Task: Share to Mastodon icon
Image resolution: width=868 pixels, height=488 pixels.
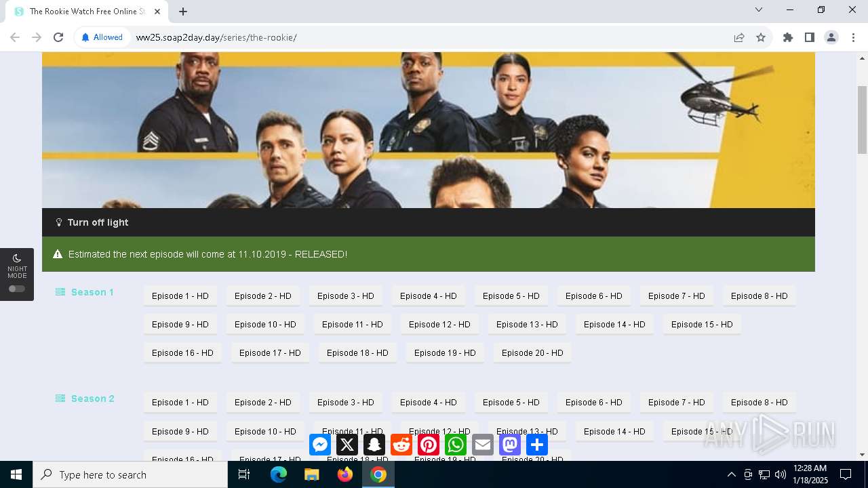Action: [x=510, y=445]
